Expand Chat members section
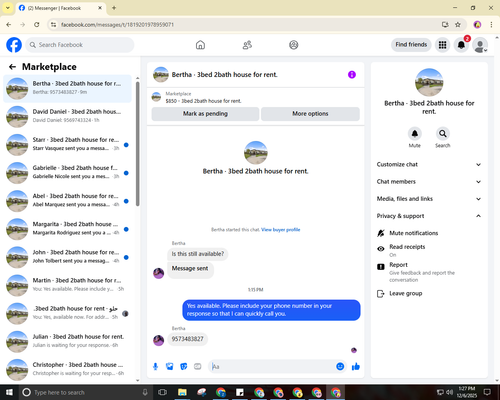The image size is (500, 400). 429,182
